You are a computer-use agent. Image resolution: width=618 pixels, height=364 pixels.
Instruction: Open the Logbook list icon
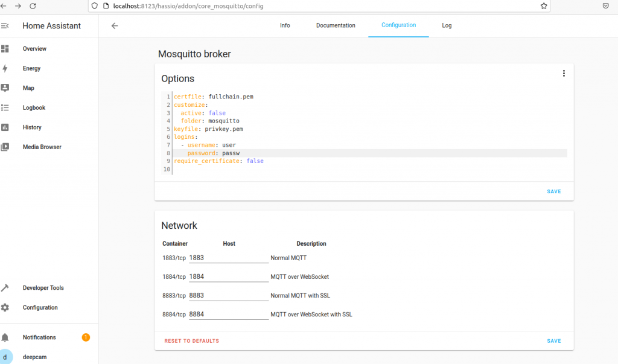tap(5, 107)
